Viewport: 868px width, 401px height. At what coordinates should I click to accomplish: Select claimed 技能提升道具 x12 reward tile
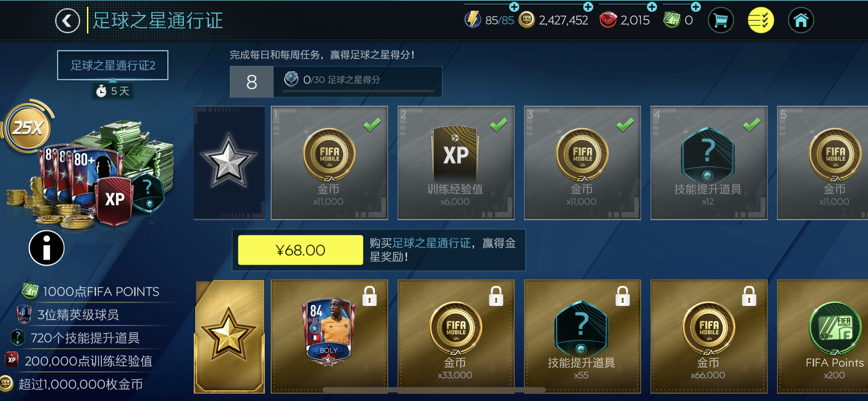[x=709, y=163]
